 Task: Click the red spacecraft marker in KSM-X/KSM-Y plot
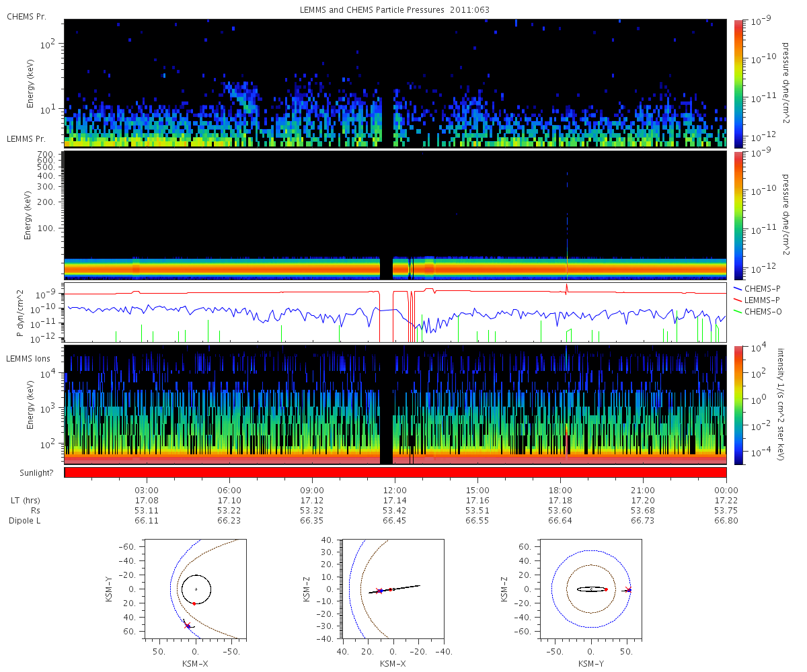point(188,626)
